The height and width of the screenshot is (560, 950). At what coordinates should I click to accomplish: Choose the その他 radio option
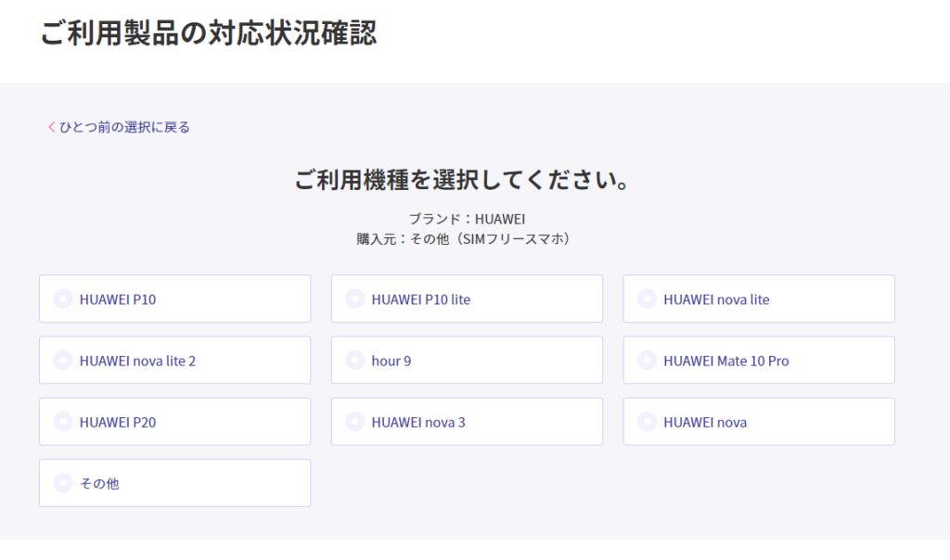click(x=174, y=483)
